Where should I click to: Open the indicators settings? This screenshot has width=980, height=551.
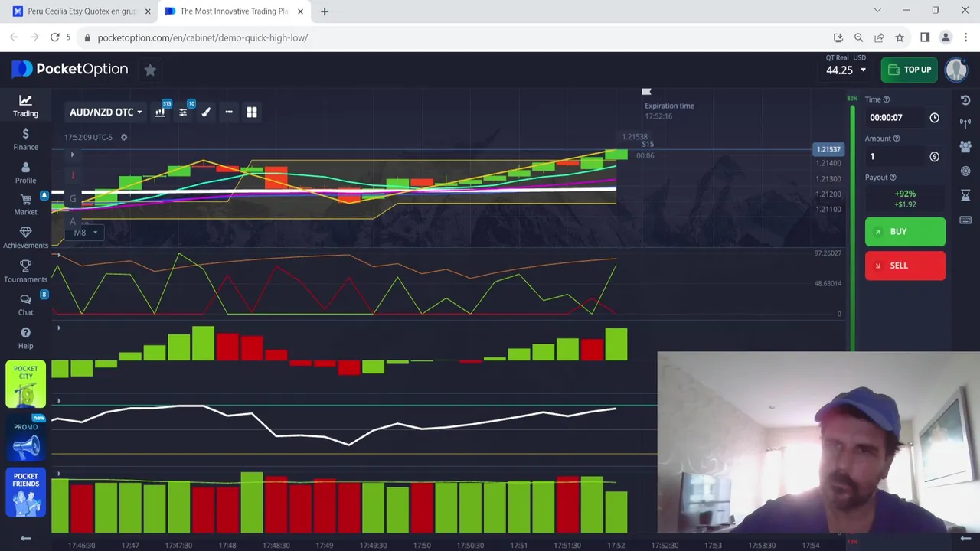(183, 112)
